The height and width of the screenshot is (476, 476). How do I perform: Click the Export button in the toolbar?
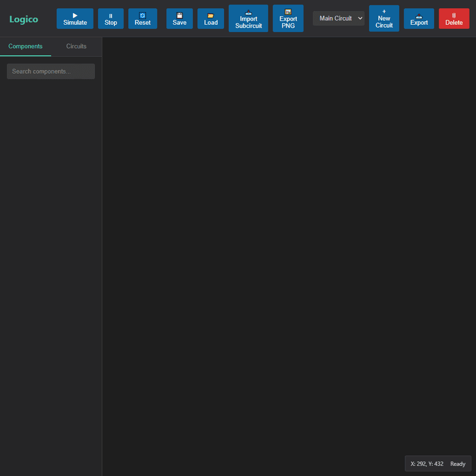[419, 18]
